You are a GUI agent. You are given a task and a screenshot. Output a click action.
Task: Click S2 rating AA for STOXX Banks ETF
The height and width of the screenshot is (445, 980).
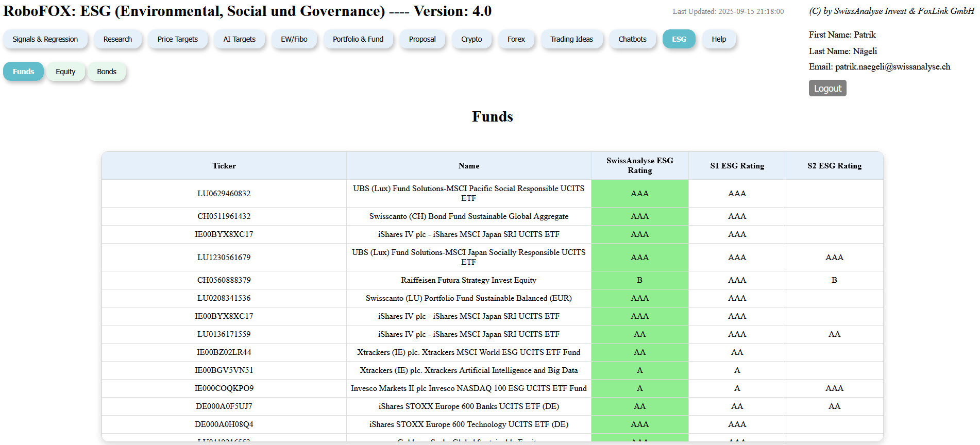(x=835, y=406)
